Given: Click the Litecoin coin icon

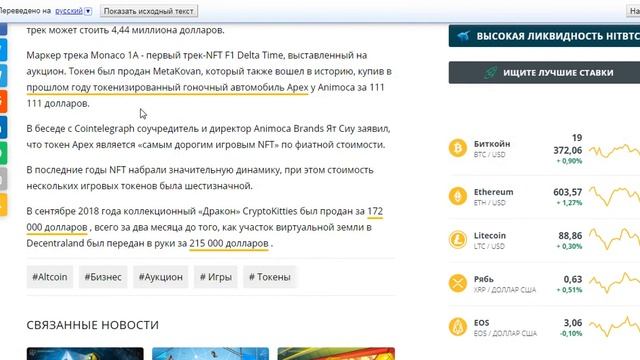Looking at the screenshot, I should [458, 240].
